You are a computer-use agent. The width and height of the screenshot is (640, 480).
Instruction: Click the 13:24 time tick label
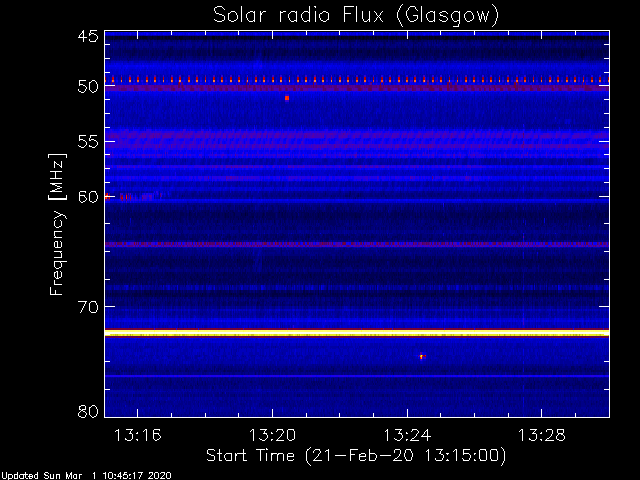click(x=407, y=435)
